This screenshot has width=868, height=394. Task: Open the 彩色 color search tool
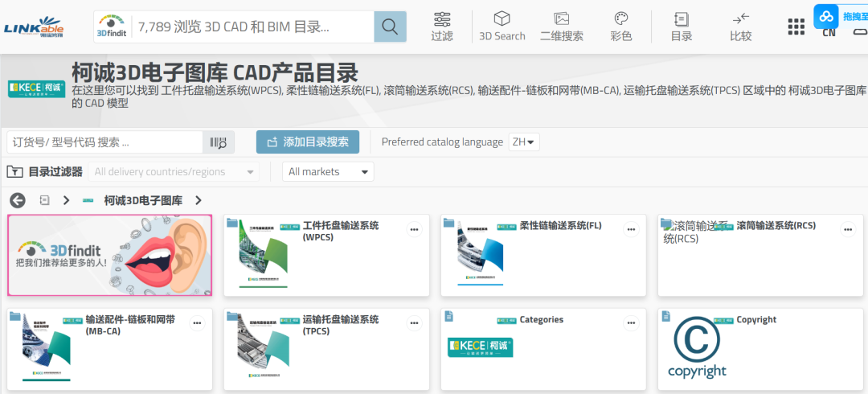click(x=620, y=27)
